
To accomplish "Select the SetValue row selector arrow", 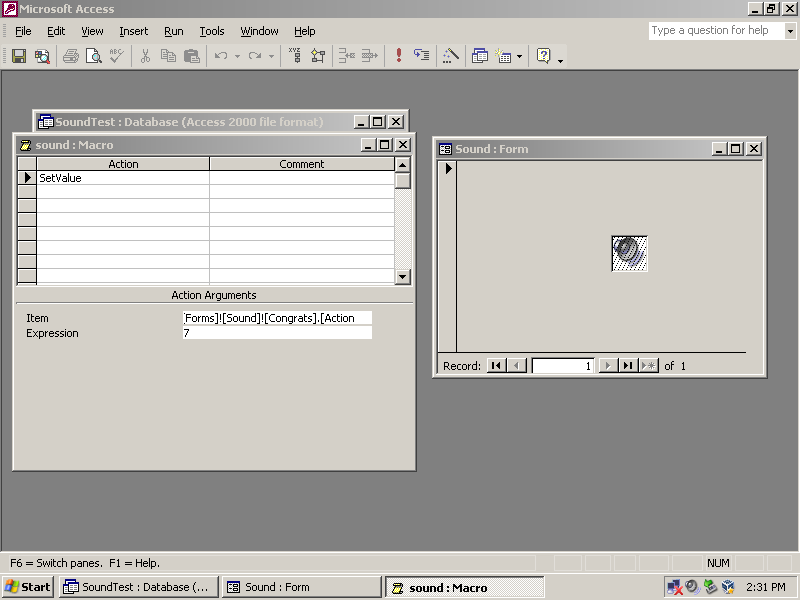I will pos(27,178).
